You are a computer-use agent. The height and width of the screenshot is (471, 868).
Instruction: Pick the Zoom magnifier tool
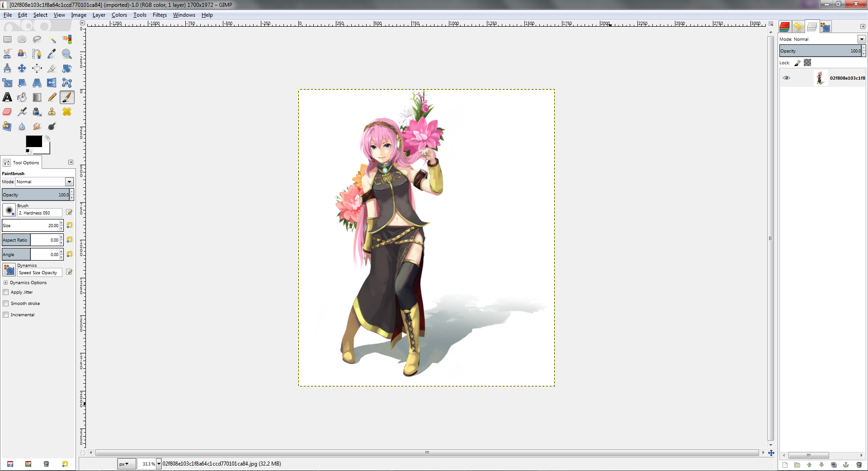click(x=67, y=54)
